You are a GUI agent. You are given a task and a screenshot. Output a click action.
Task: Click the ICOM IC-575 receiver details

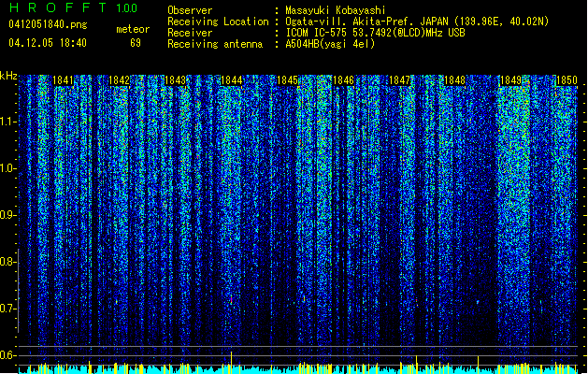(x=375, y=33)
